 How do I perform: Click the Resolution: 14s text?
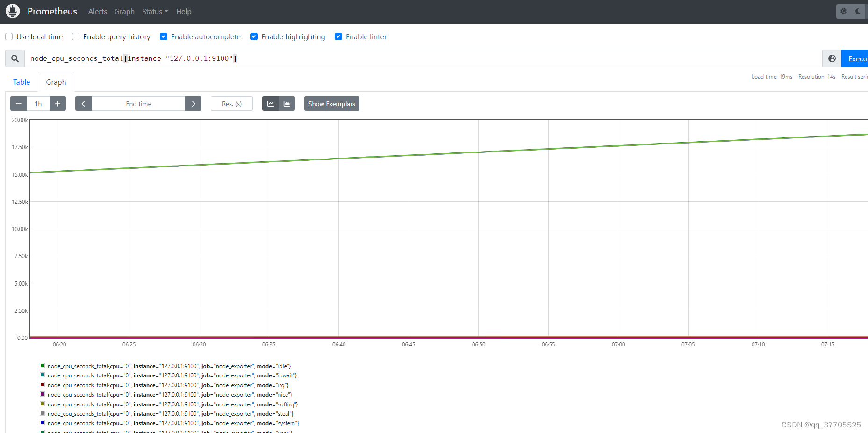[817, 77]
